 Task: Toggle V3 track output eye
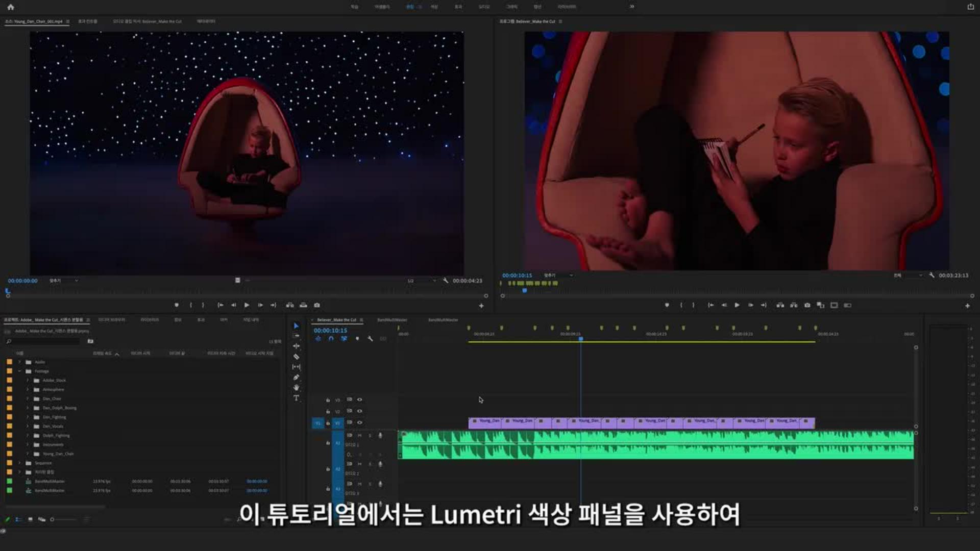pos(359,399)
